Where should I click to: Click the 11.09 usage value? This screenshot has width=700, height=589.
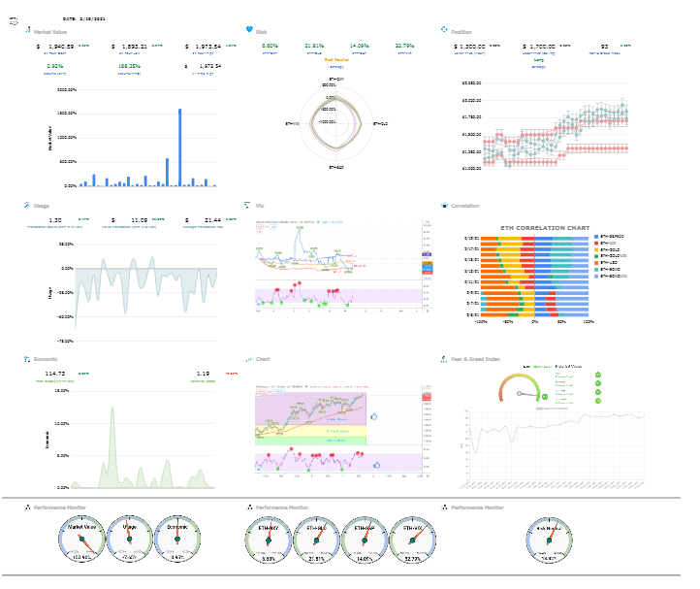tap(139, 220)
